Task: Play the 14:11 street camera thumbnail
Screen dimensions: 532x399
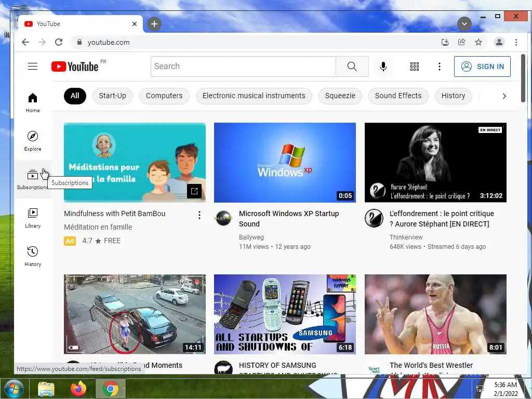Action: click(135, 314)
